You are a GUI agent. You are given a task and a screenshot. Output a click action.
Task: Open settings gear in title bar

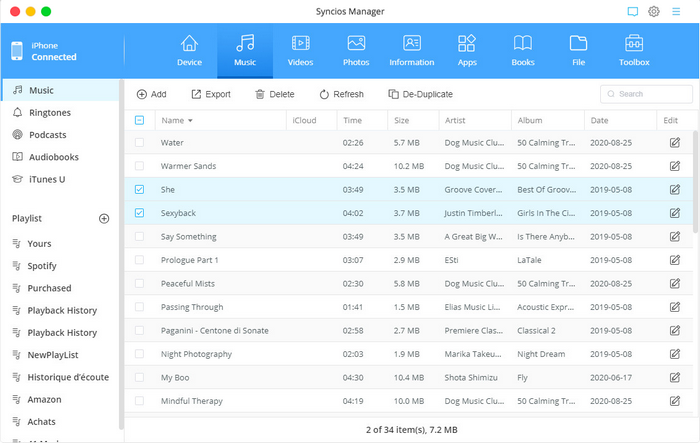654,12
